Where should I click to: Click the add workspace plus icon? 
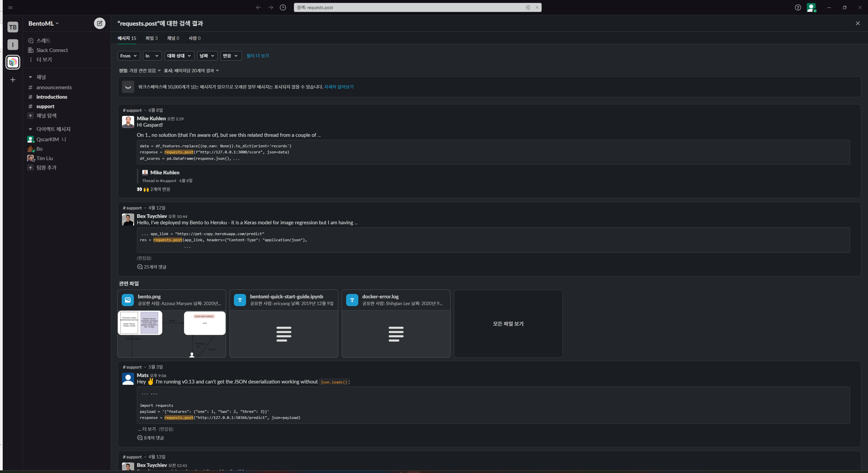point(13,80)
